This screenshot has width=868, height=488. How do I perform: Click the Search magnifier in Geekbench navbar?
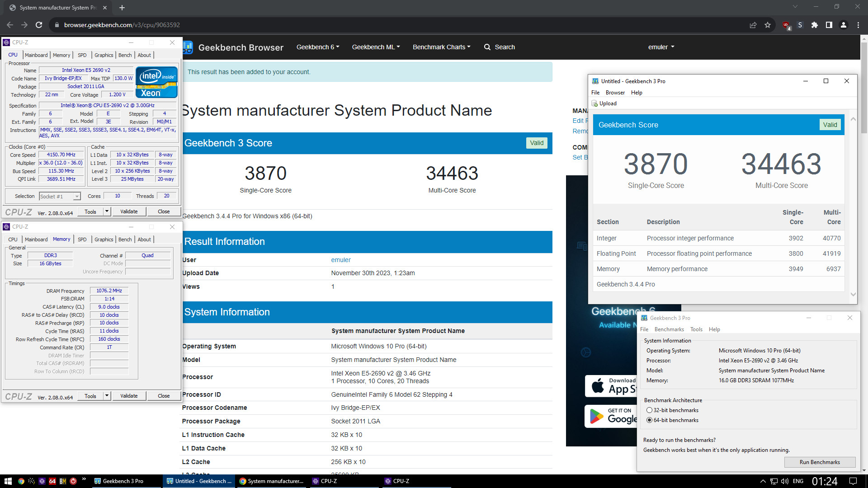tap(487, 47)
